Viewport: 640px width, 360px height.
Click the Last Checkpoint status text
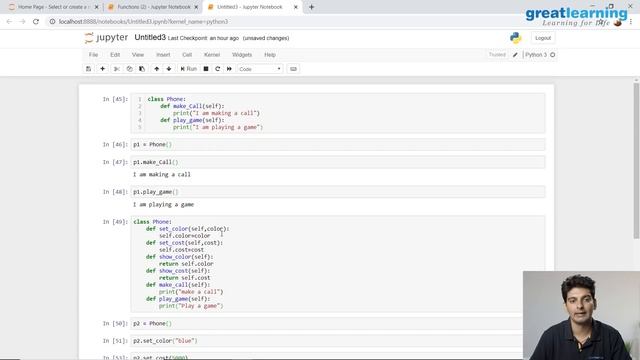coord(203,38)
